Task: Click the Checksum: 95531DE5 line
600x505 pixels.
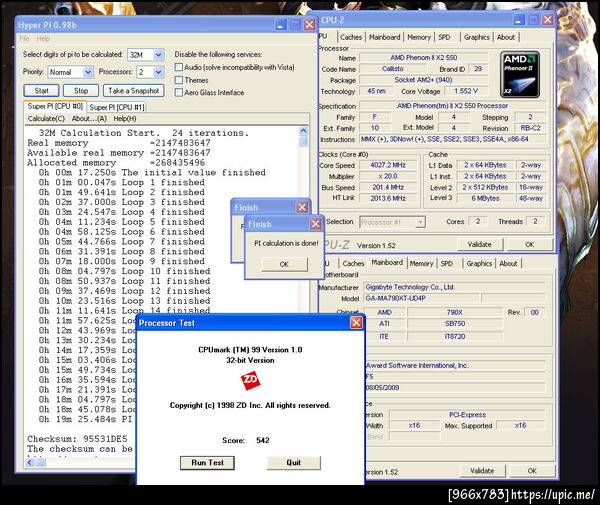Action: (77, 438)
